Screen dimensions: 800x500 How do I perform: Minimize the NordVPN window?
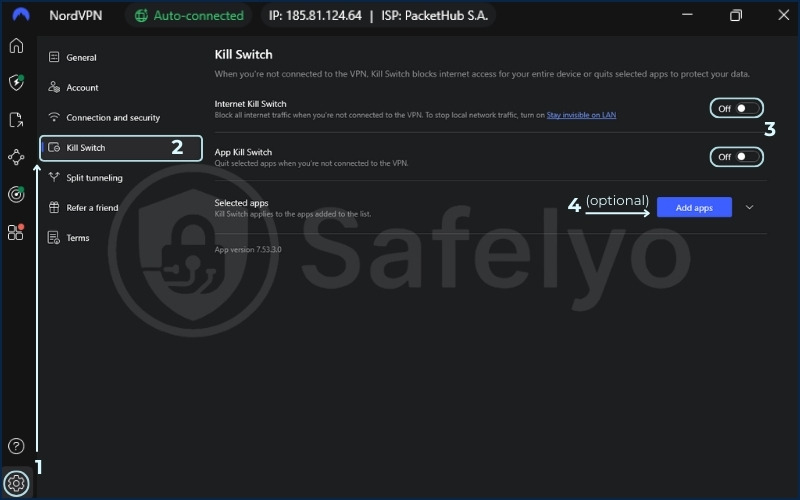(687, 15)
